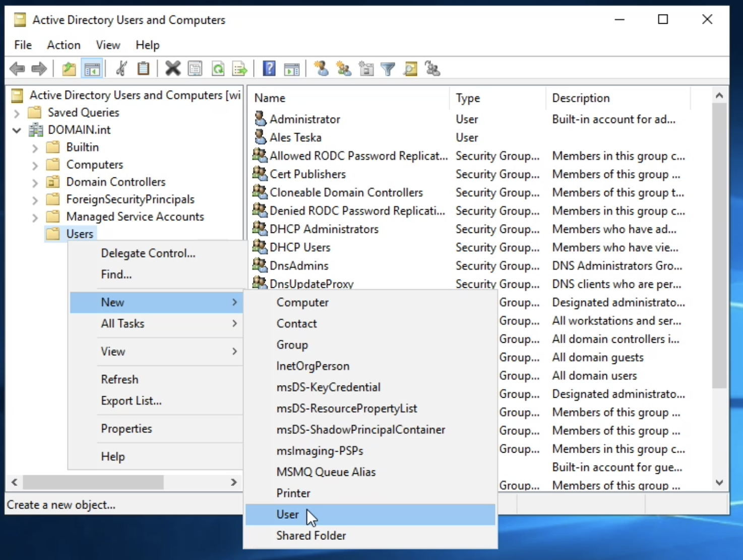Screen dimensions: 743x560
Task: Open the Properties toolbar icon
Action: tap(195, 69)
